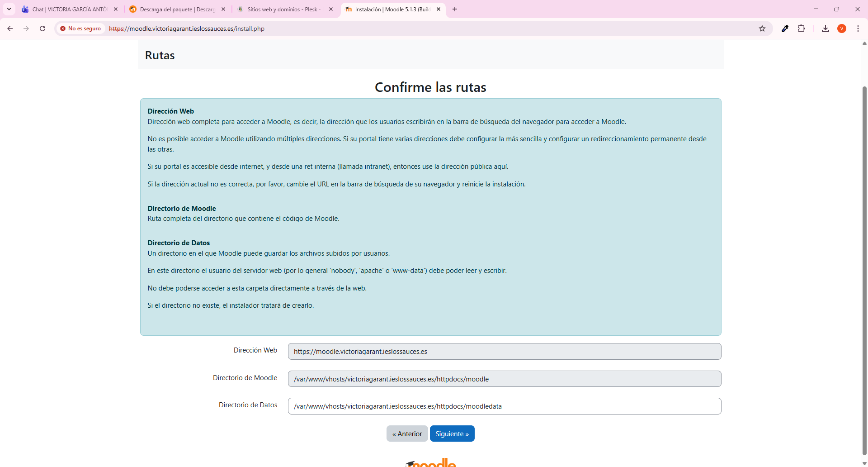This screenshot has height=467, width=868.
Task: Click the 'No debe poderse acceder' sentence
Action: pyautogui.click(x=257, y=288)
